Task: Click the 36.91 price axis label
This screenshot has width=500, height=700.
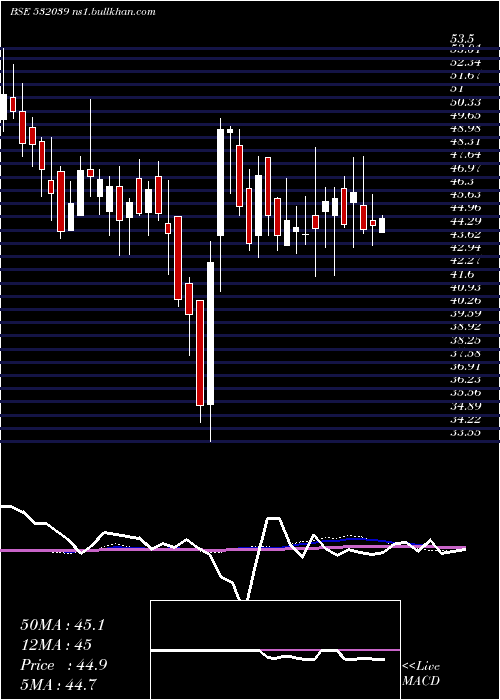Action: point(466,367)
